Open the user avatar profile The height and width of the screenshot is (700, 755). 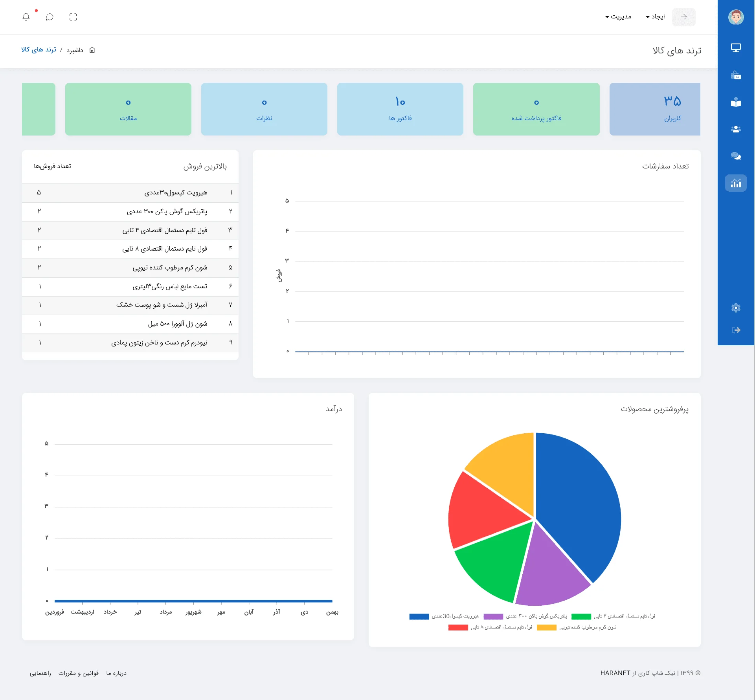pos(736,17)
